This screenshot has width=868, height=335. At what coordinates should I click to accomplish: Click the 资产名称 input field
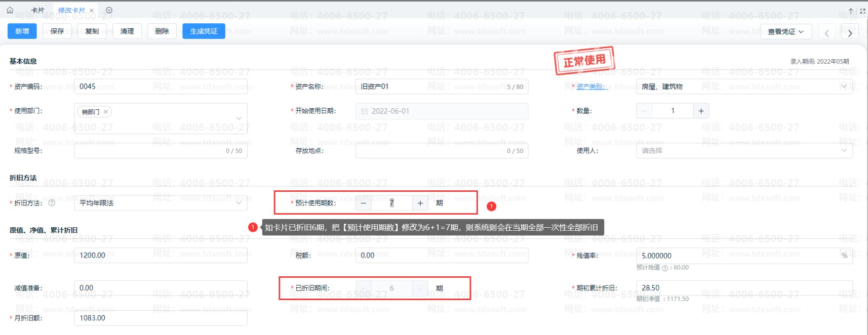[430, 87]
